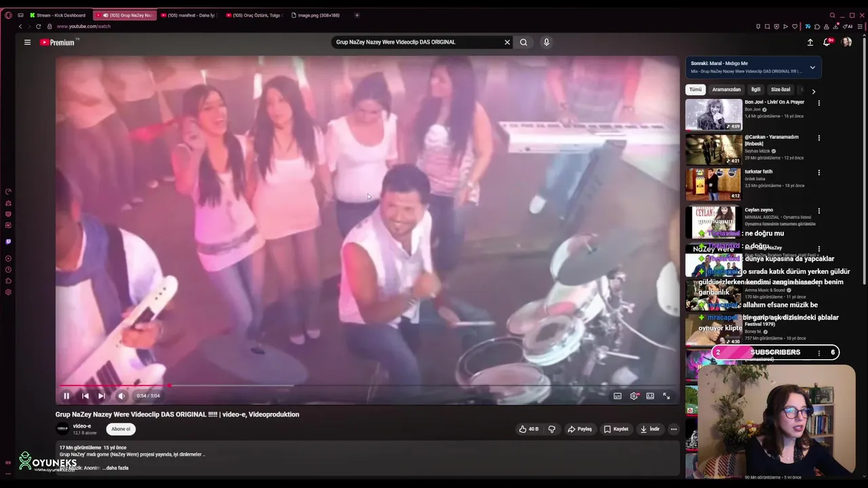Select the Aramanızdan filter chip
Image resolution: width=868 pixels, height=488 pixels.
coord(726,89)
